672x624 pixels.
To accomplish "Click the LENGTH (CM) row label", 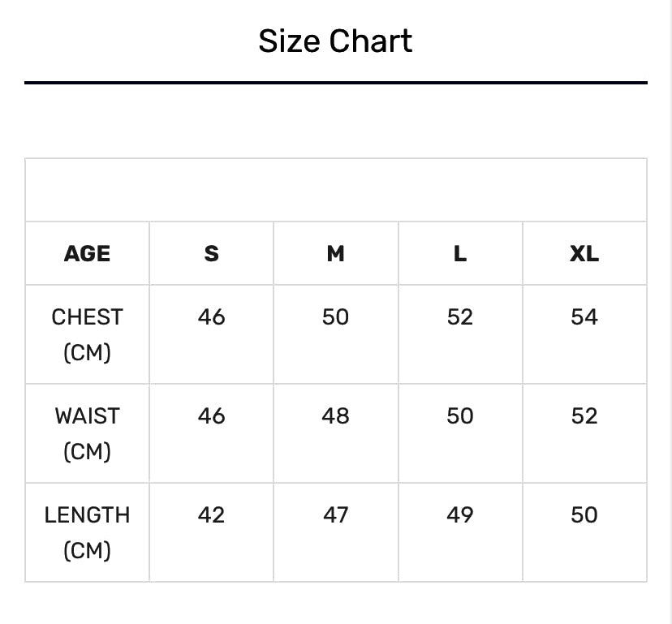I will [x=87, y=532].
